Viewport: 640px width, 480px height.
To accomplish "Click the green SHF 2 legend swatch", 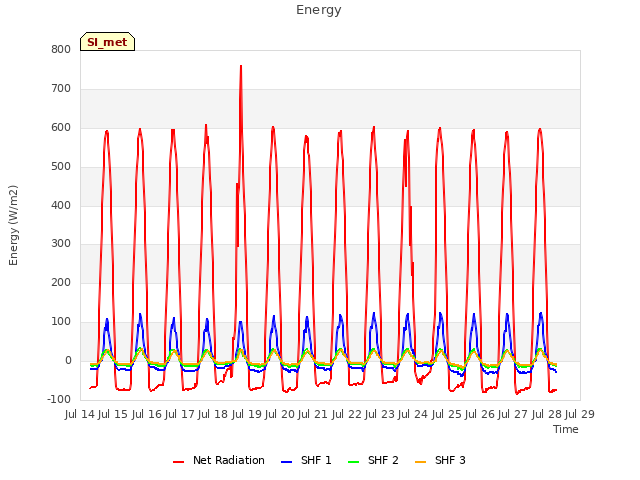I will [x=353, y=462].
